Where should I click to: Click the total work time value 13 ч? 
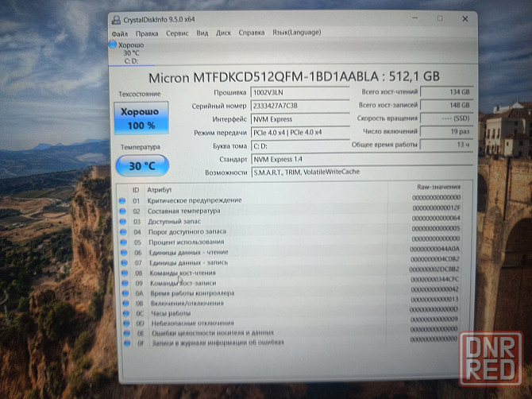point(446,145)
